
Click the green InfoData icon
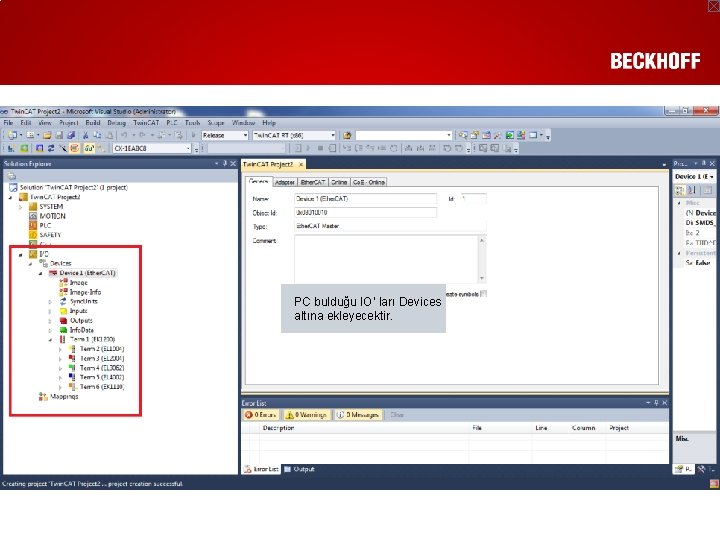coord(63,330)
